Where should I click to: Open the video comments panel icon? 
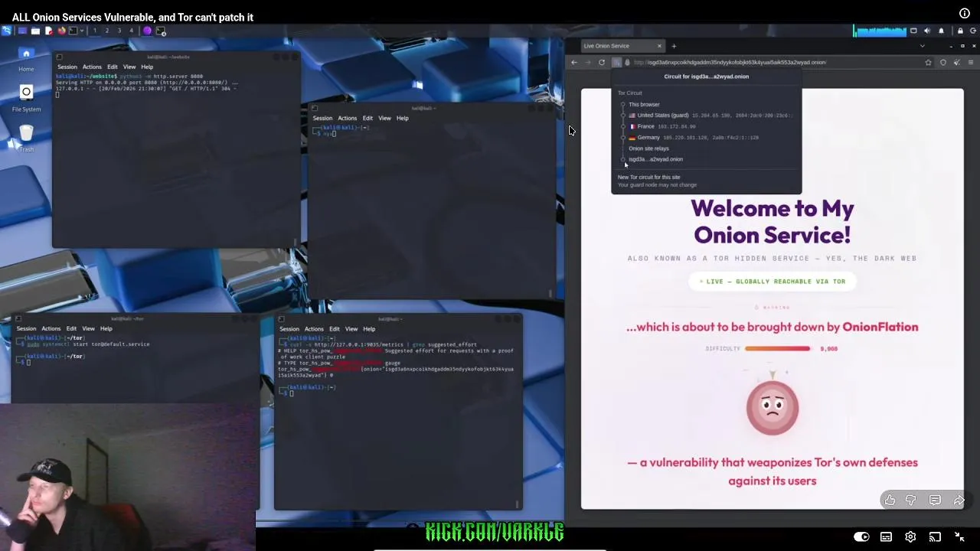[935, 500]
